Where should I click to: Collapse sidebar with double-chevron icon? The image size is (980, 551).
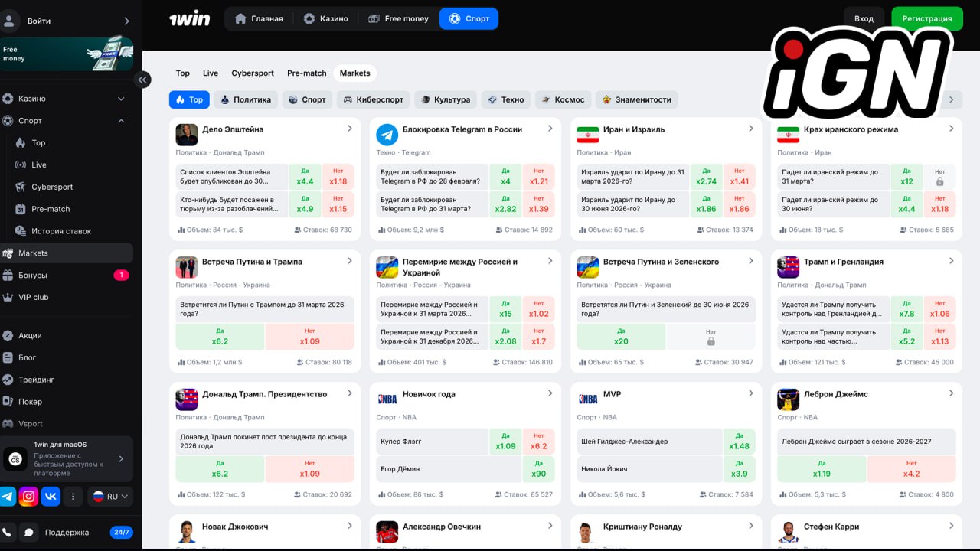142,80
